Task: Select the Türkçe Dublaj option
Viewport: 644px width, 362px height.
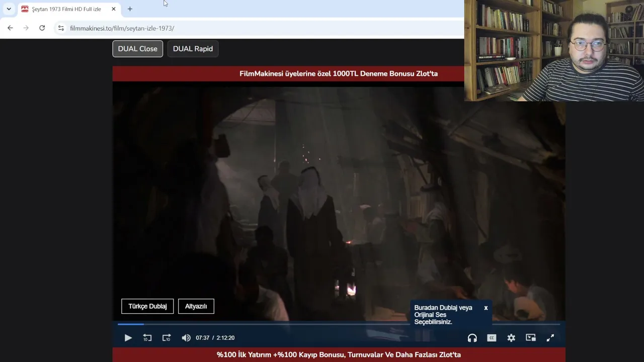Action: tap(147, 306)
